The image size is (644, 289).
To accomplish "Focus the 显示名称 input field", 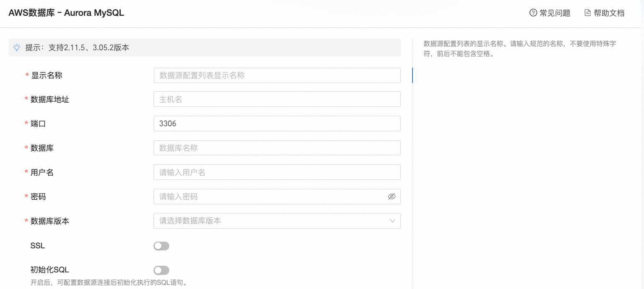I will (x=277, y=76).
